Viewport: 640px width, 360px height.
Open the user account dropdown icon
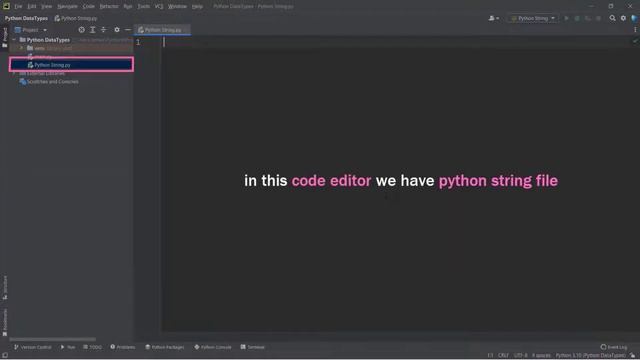(x=494, y=18)
